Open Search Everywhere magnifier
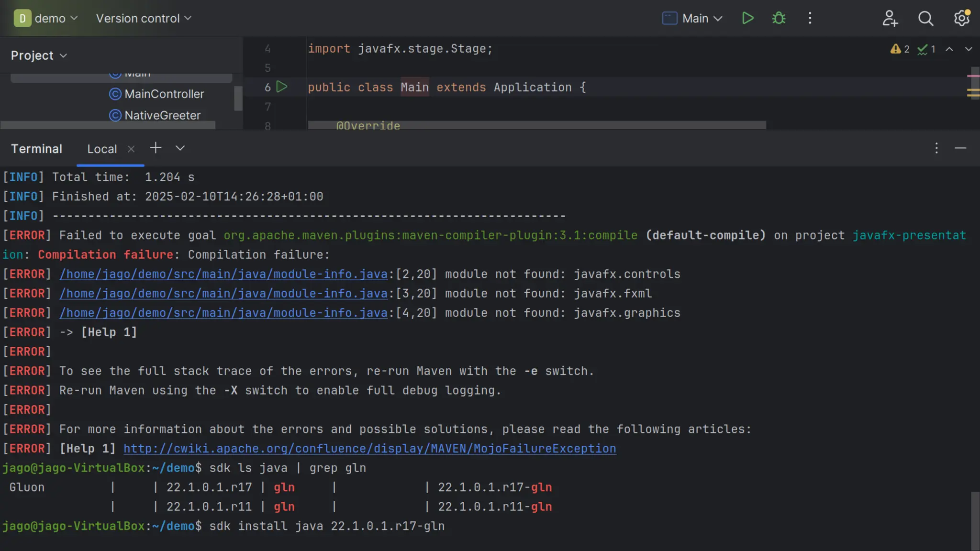 (925, 18)
